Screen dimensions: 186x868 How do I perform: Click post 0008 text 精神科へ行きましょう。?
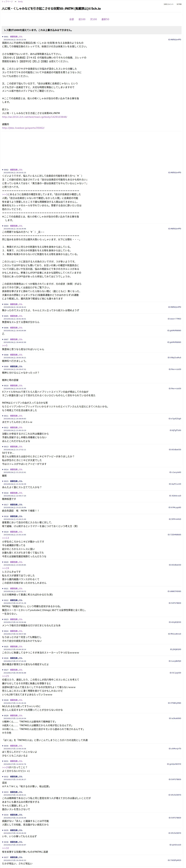click(14, 361)
